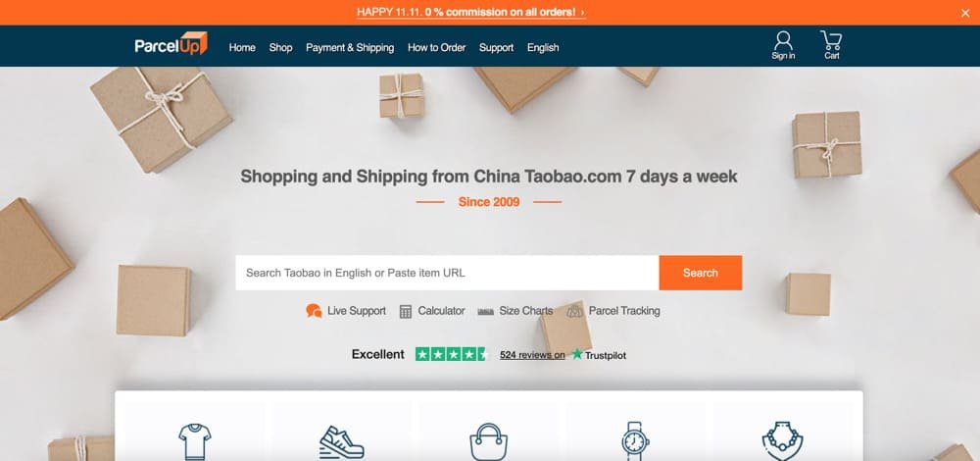Select the T-shirt clothing category icon

(x=194, y=441)
